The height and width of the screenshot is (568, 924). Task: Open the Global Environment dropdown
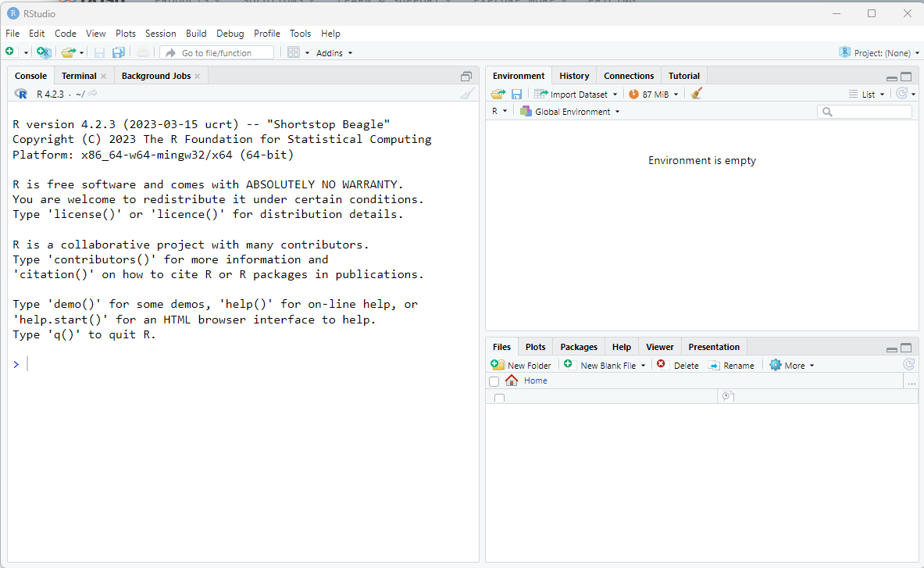pyautogui.click(x=570, y=112)
